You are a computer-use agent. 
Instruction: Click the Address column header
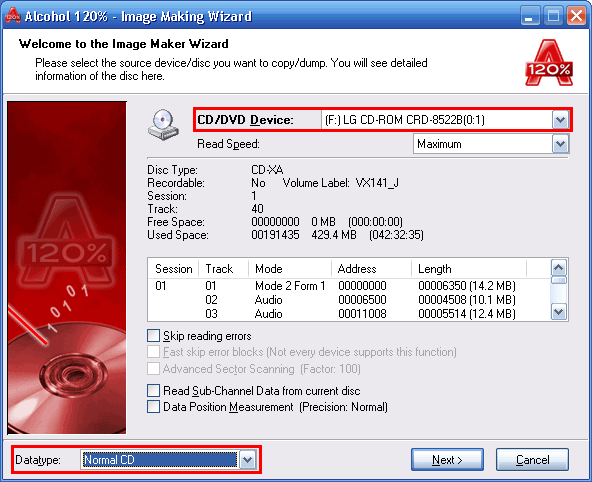(372, 269)
